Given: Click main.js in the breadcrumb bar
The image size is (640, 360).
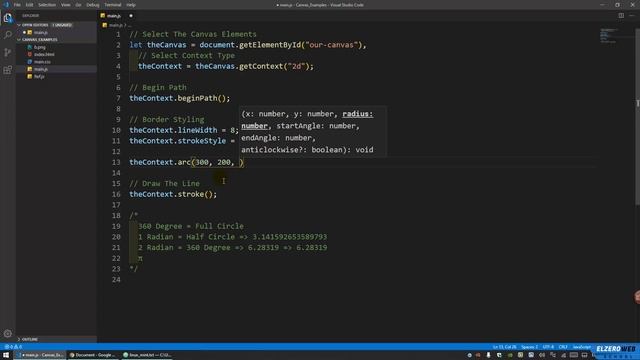Looking at the screenshot, I should tap(116, 25).
